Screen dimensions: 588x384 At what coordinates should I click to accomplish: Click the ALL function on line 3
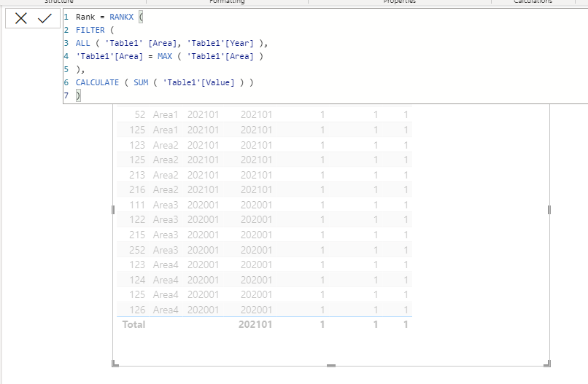coord(83,43)
